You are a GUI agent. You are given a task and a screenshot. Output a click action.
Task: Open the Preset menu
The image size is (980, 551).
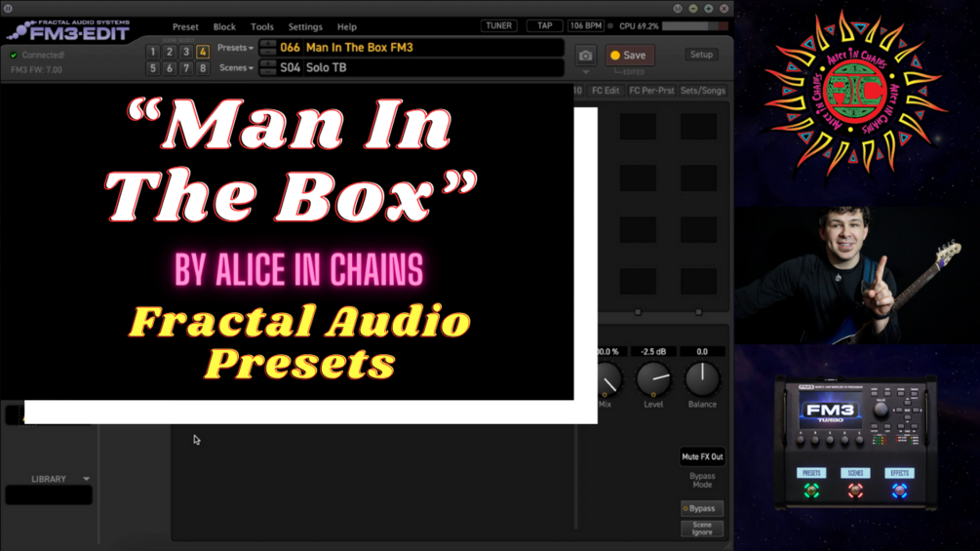[x=185, y=27]
